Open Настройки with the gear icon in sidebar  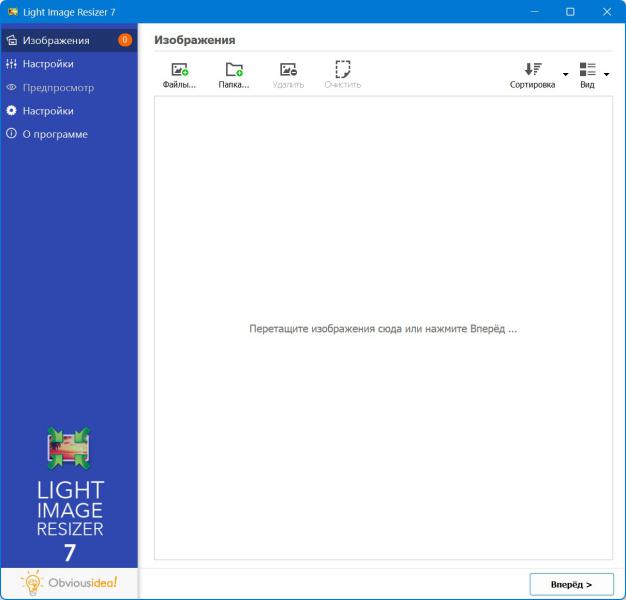coord(48,111)
